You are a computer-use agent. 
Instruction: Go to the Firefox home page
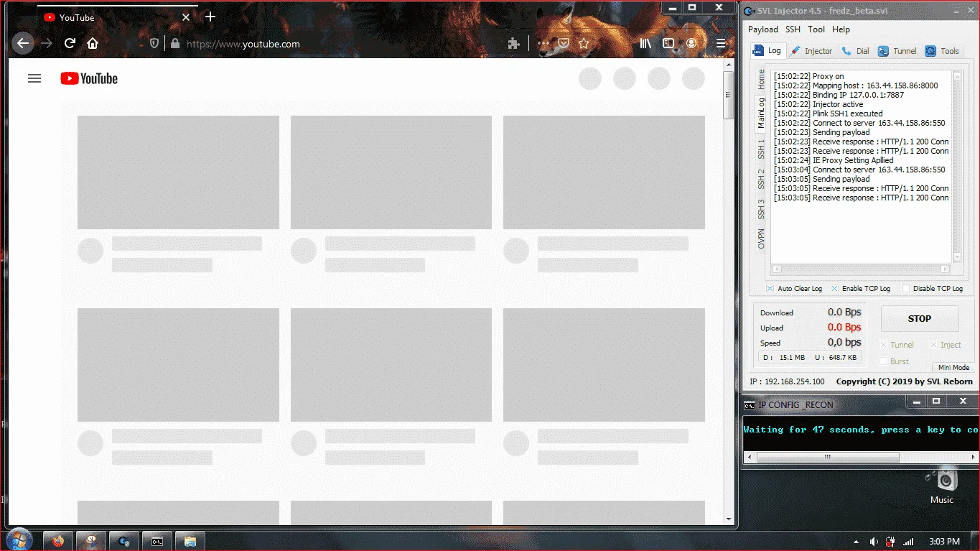tap(93, 44)
